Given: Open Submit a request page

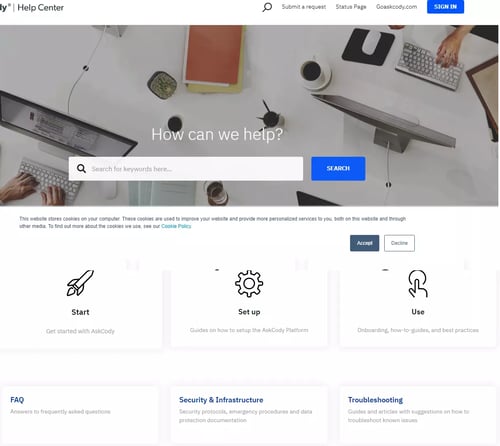Looking at the screenshot, I should click(304, 7).
